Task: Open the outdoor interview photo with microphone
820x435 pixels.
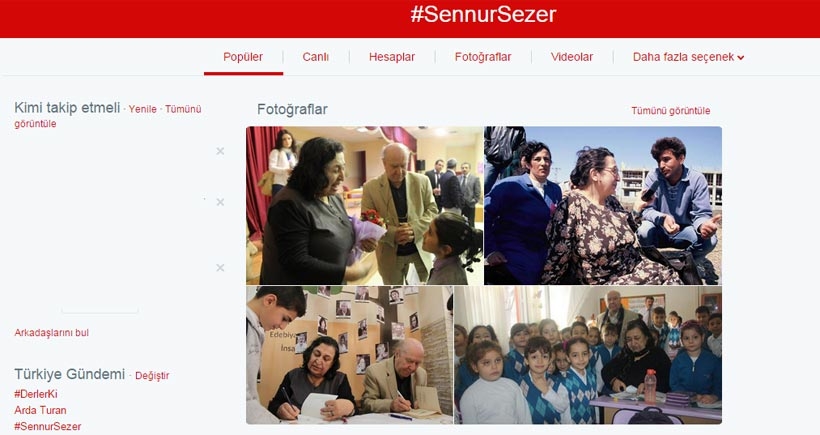Action: [603, 205]
